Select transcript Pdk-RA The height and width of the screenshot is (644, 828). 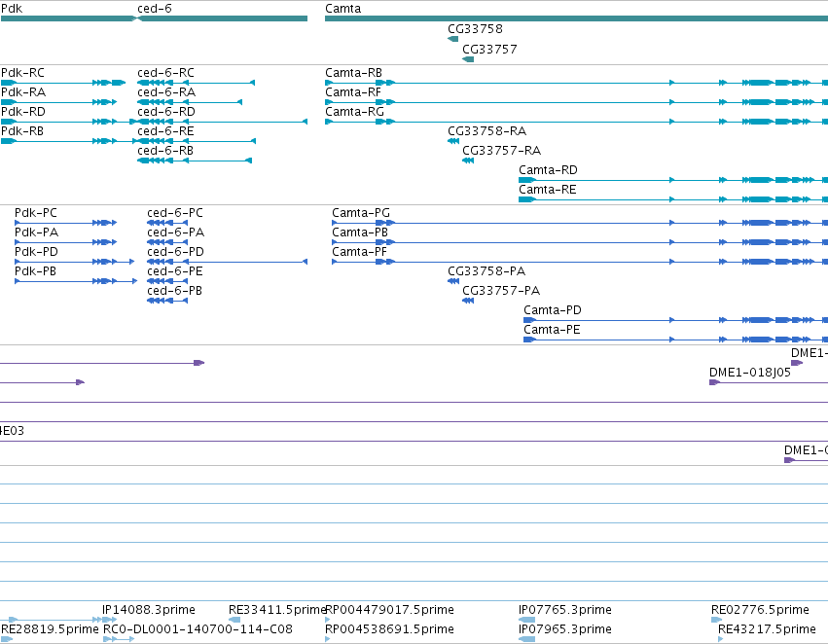click(x=23, y=92)
